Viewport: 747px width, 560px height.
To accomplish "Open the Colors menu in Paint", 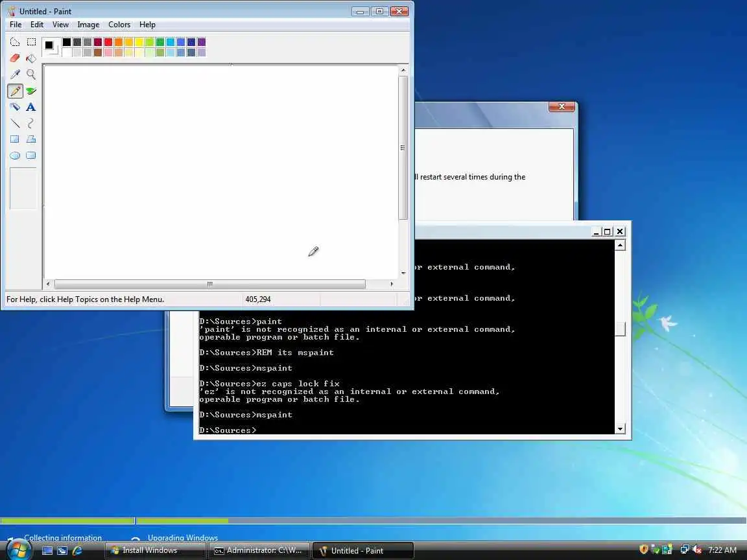I will pyautogui.click(x=119, y=24).
